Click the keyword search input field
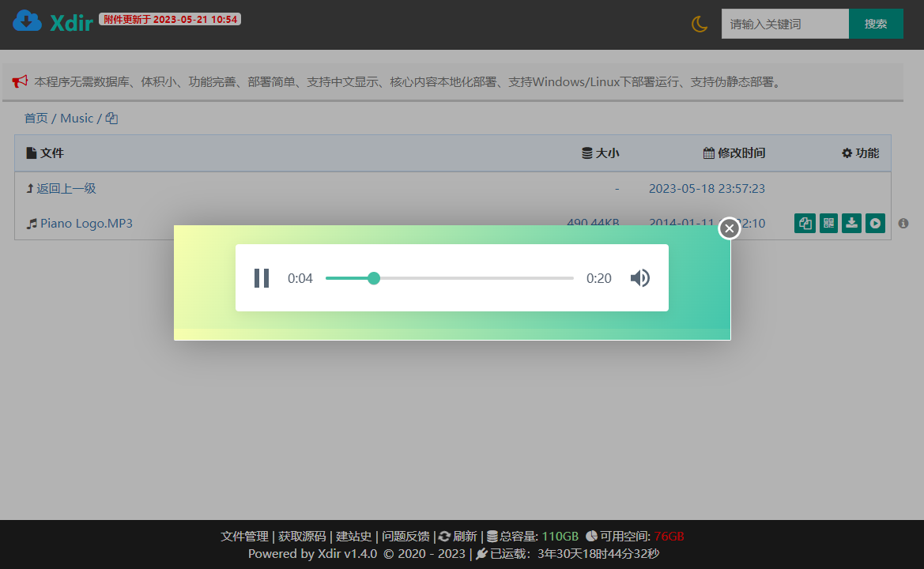 coord(785,24)
